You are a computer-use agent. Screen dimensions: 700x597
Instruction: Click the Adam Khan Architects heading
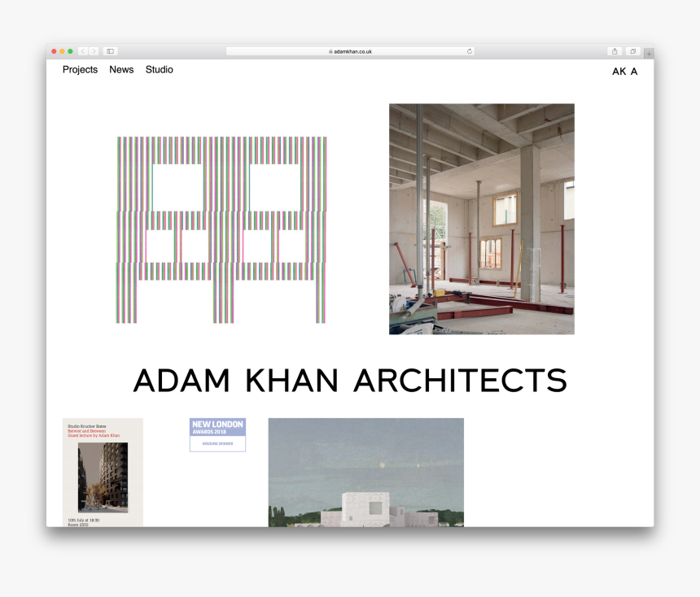pos(351,381)
